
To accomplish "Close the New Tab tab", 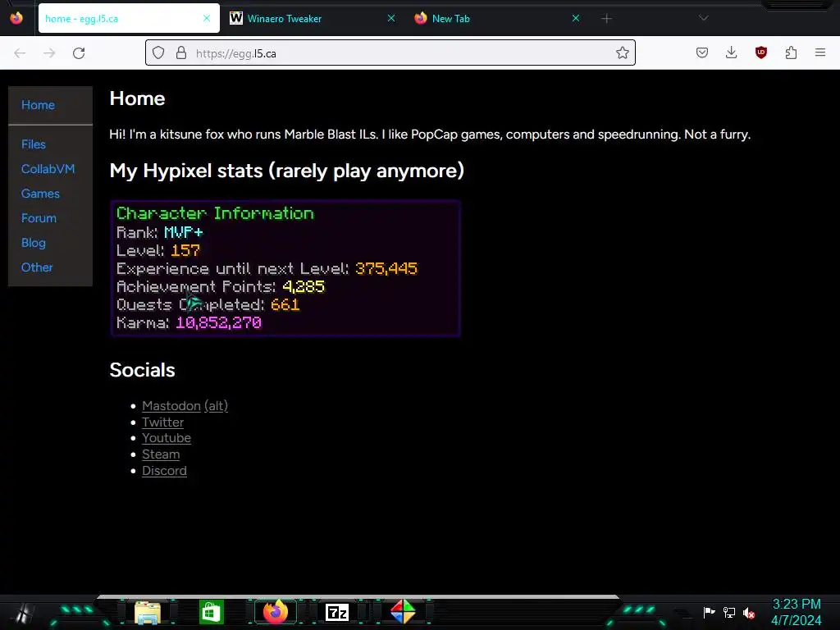I will (576, 18).
